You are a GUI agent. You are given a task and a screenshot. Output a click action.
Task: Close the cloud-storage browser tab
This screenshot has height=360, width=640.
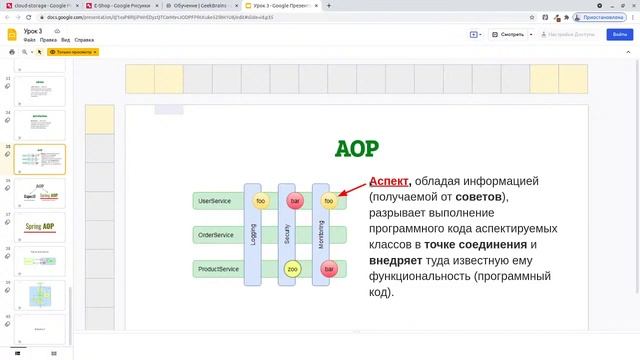click(x=77, y=6)
